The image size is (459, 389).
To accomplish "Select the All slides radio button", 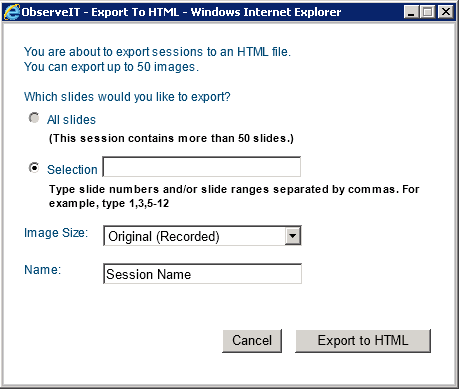I will pyautogui.click(x=34, y=118).
